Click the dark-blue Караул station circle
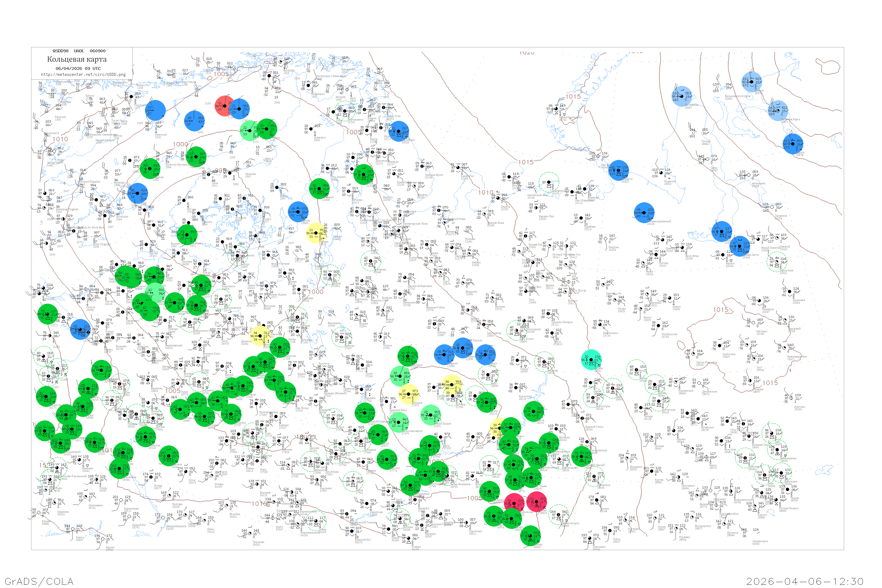Screen dimensions: 882x588 coord(793,144)
